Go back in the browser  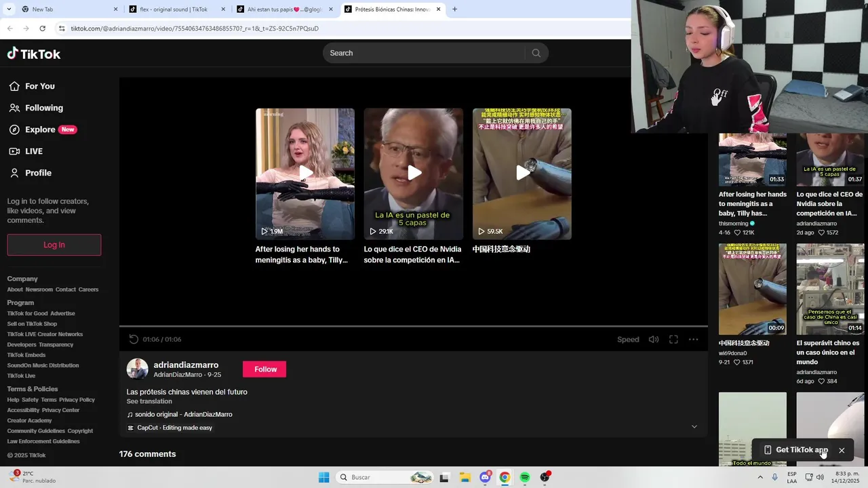point(9,28)
